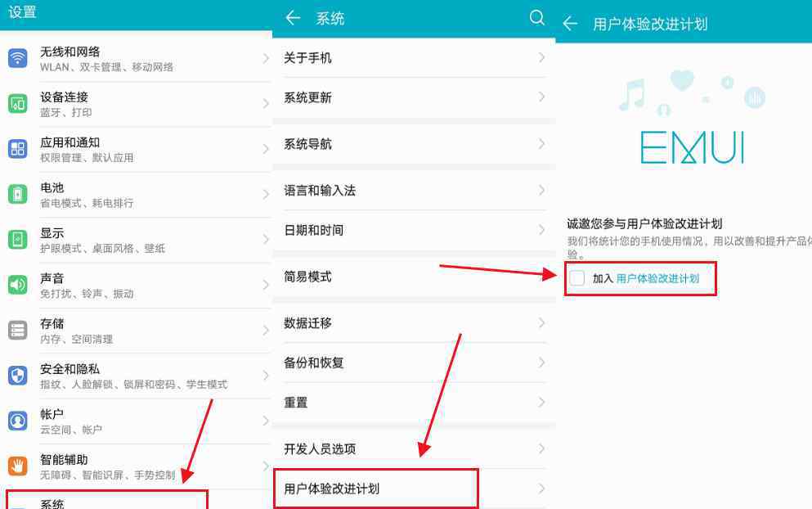Click the wireless and network Wi-Fi icon
Viewport: 812px width, 509px height.
click(17, 58)
